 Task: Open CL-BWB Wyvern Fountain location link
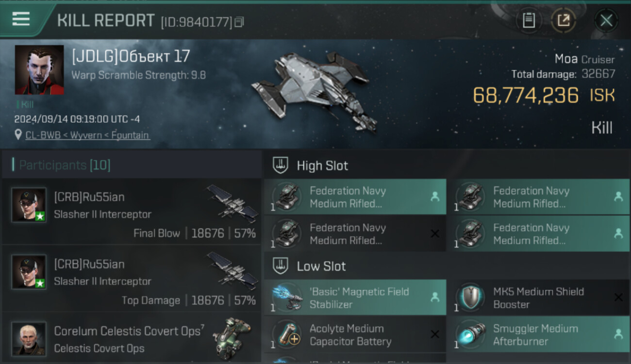[x=87, y=135]
